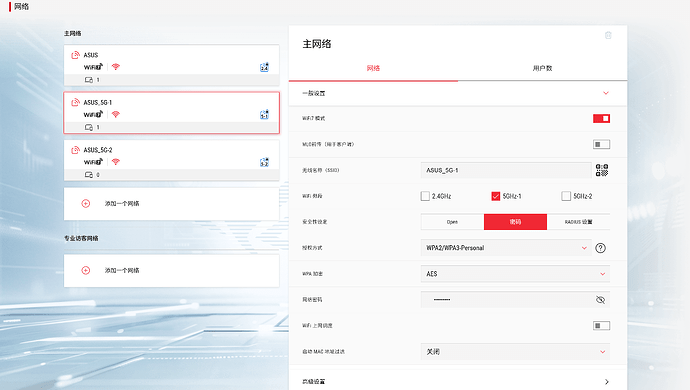
Task: Click 添加一个网络 under 主网络
Action: [x=172, y=204]
